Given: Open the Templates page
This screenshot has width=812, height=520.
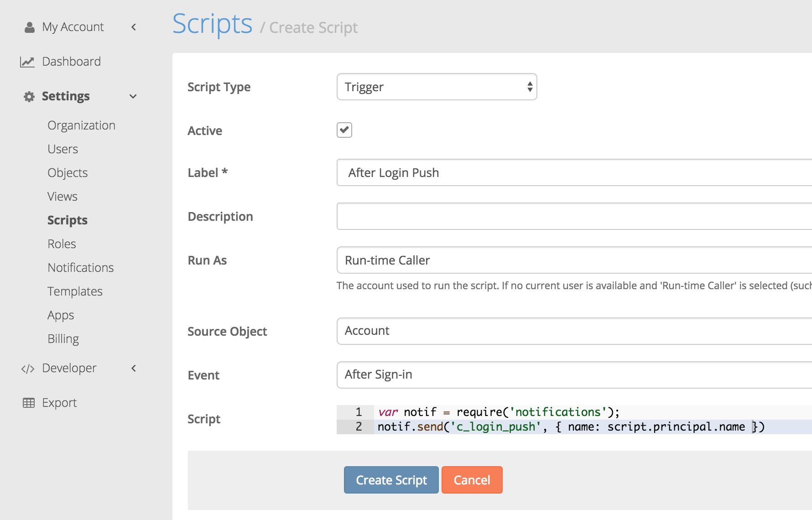Looking at the screenshot, I should (75, 291).
